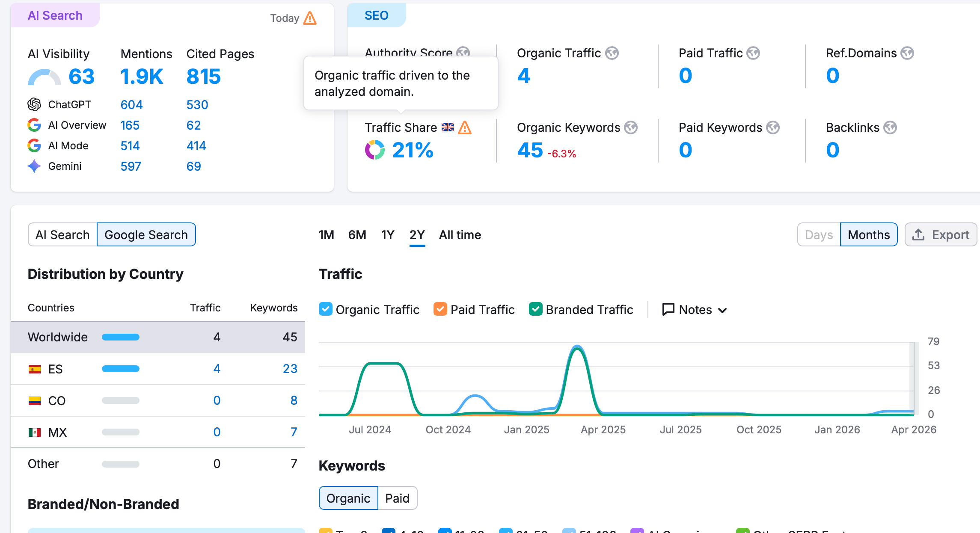Click the Export button
980x533 pixels.
[941, 235]
